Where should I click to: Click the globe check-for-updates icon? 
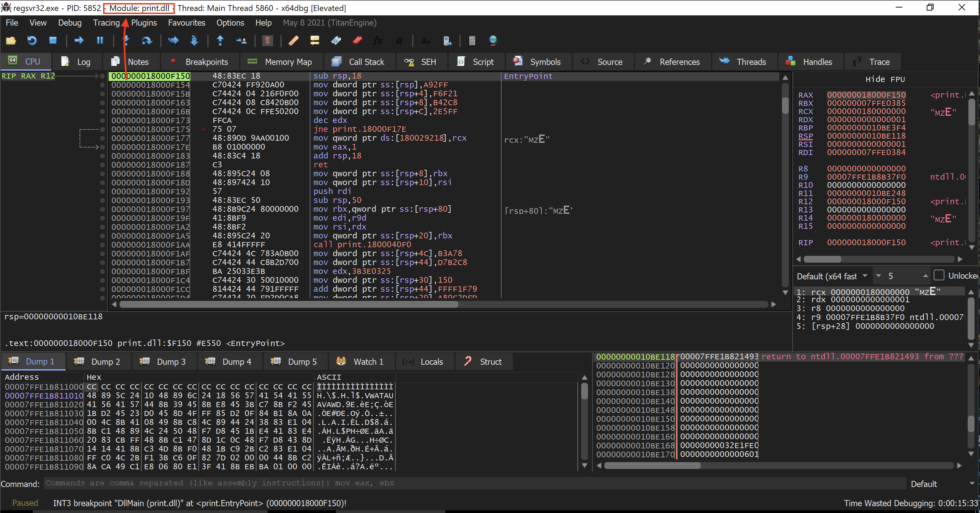tap(493, 41)
